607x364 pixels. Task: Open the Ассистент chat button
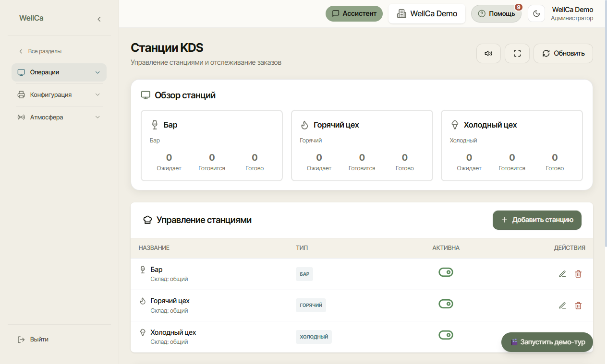click(x=354, y=13)
